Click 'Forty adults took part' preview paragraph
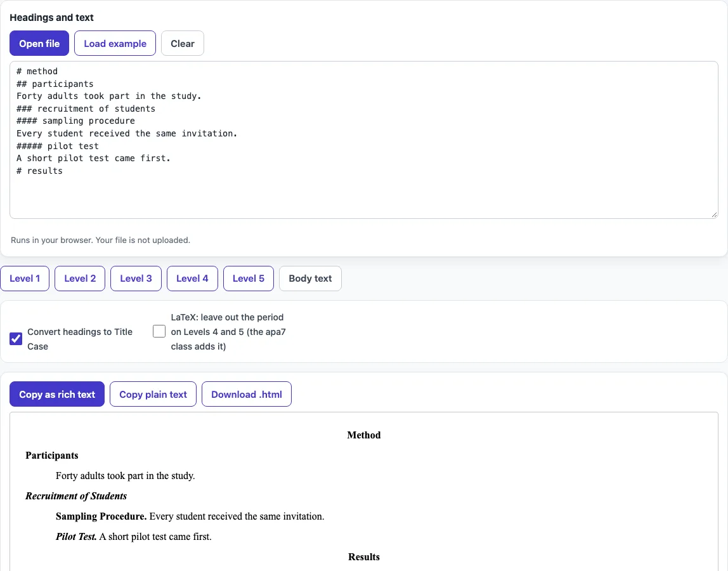The width and height of the screenshot is (728, 571). [126, 476]
